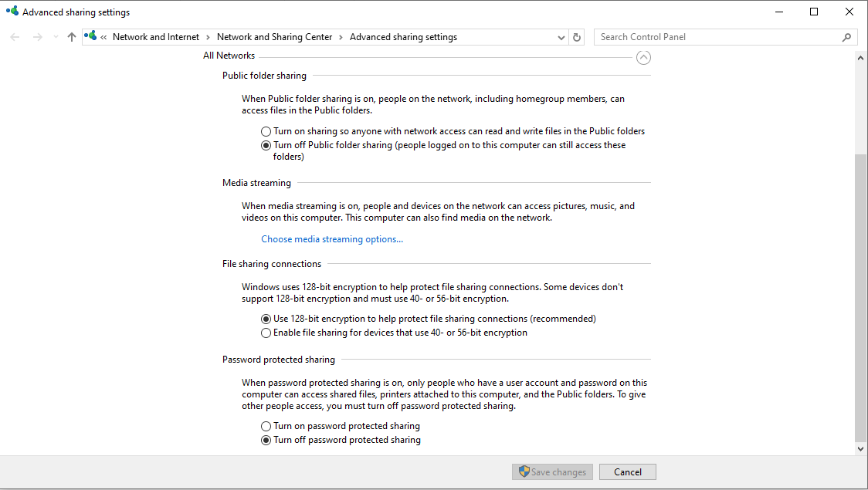Click the Back arrow navigation icon
Viewport: 868px width, 490px height.
(x=15, y=37)
